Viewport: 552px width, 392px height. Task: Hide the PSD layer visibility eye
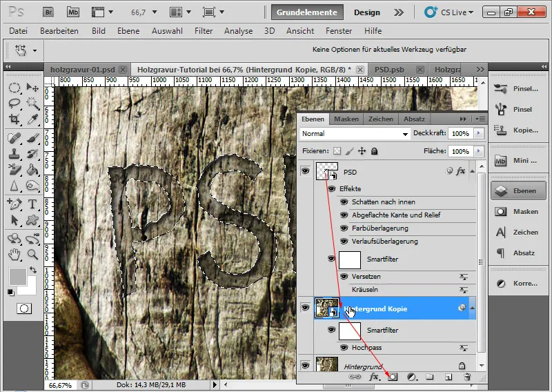click(305, 171)
